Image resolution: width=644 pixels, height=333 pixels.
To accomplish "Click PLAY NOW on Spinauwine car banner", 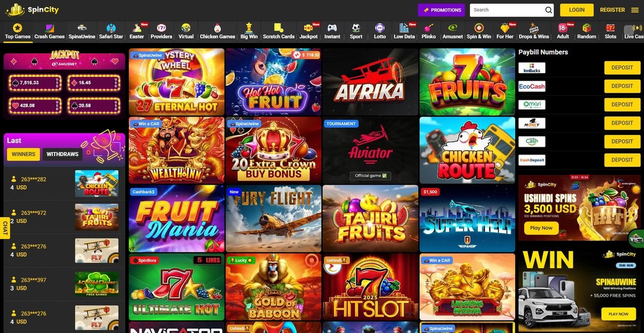I will [x=618, y=314].
